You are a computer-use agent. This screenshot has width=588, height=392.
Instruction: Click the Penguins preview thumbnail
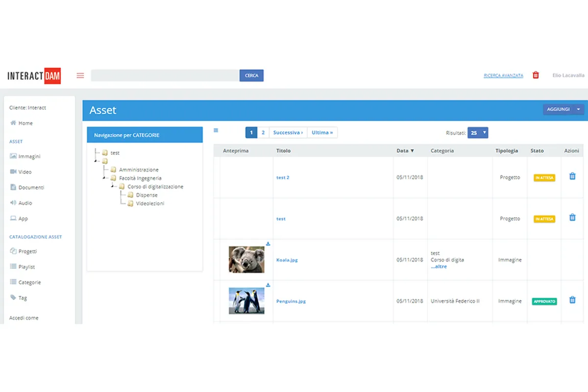tap(246, 301)
